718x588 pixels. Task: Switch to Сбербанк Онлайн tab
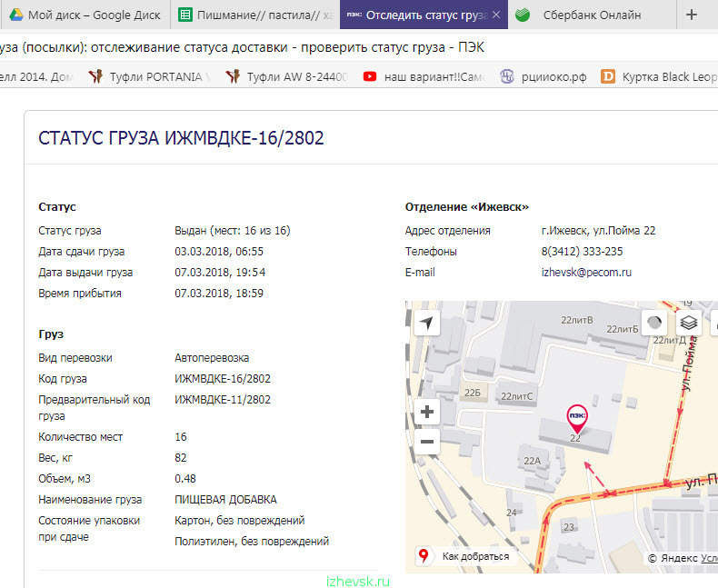point(592,15)
